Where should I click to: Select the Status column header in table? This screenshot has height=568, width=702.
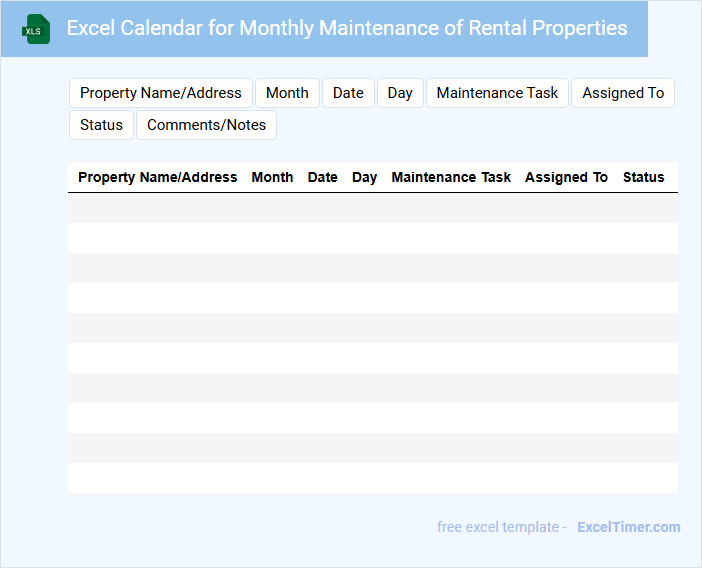pyautogui.click(x=643, y=177)
